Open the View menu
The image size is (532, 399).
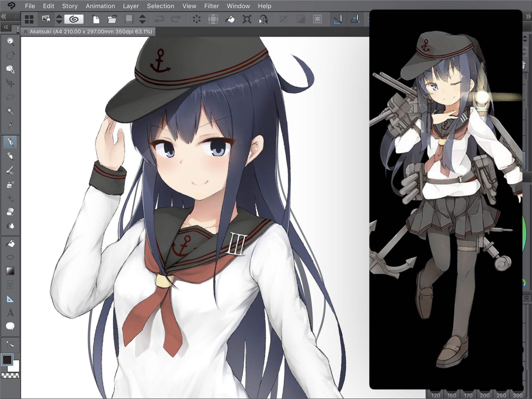189,6
